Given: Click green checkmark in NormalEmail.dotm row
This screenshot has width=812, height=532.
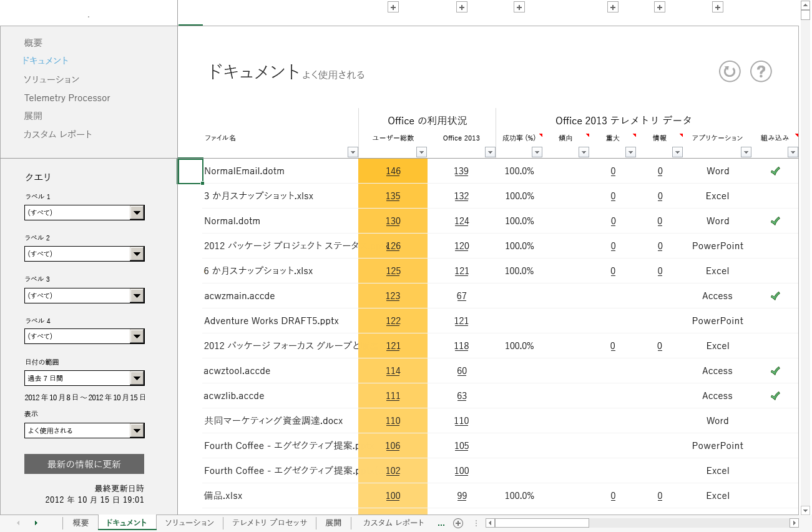Looking at the screenshot, I should pos(775,171).
